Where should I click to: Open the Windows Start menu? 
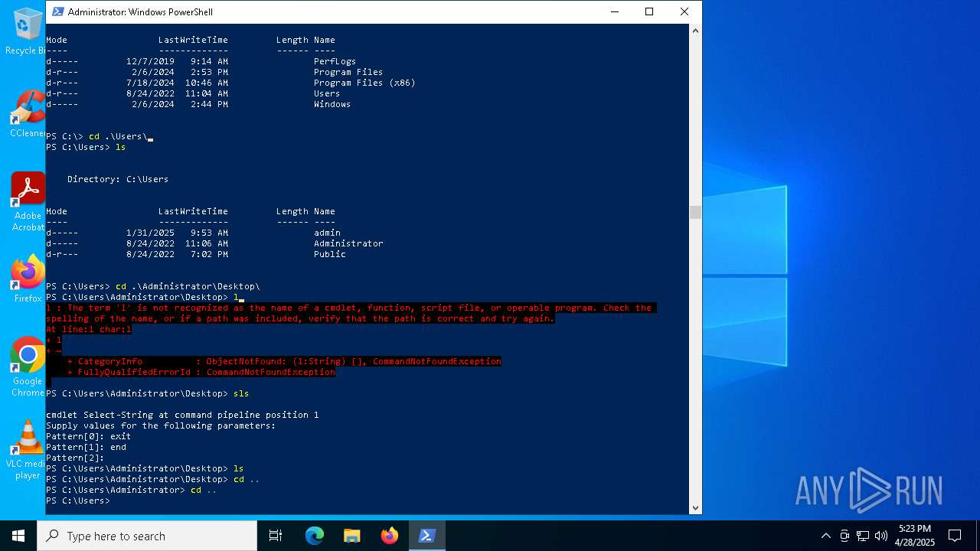click(x=18, y=536)
